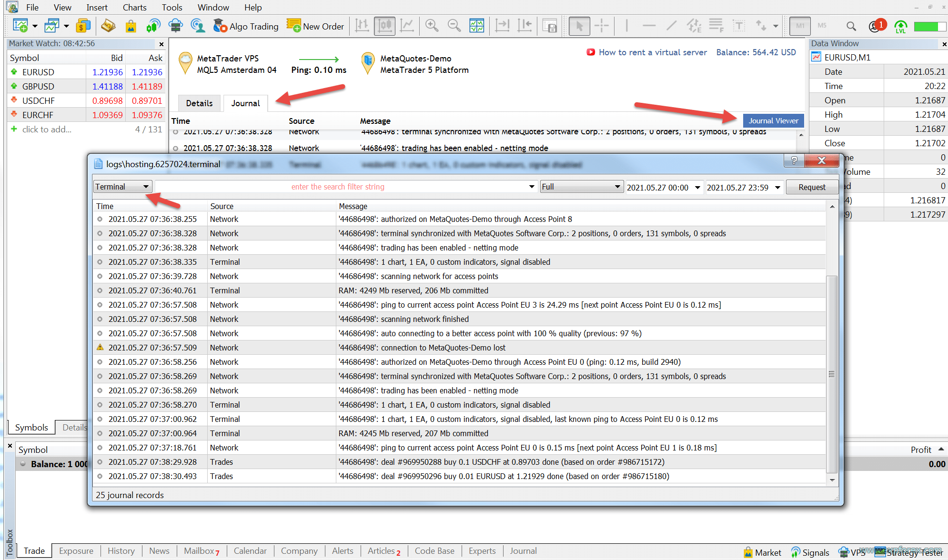948x560 pixels.
Task: Click the Navigator banknotes icon
Action: tap(108, 26)
